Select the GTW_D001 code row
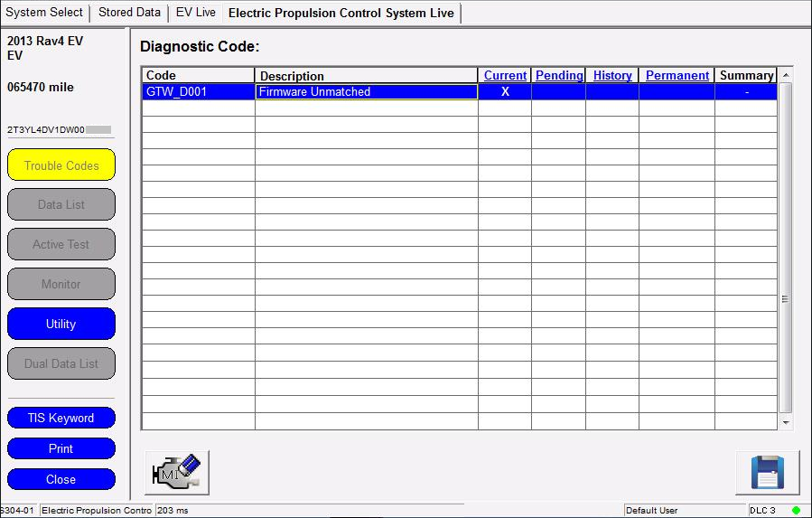The width and height of the screenshot is (812, 518). click(198, 91)
